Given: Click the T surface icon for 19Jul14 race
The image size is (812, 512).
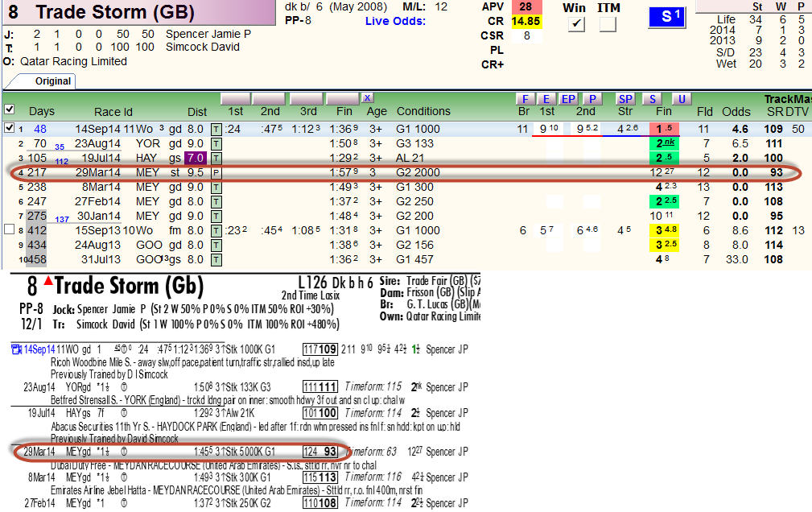Looking at the screenshot, I should point(216,158).
